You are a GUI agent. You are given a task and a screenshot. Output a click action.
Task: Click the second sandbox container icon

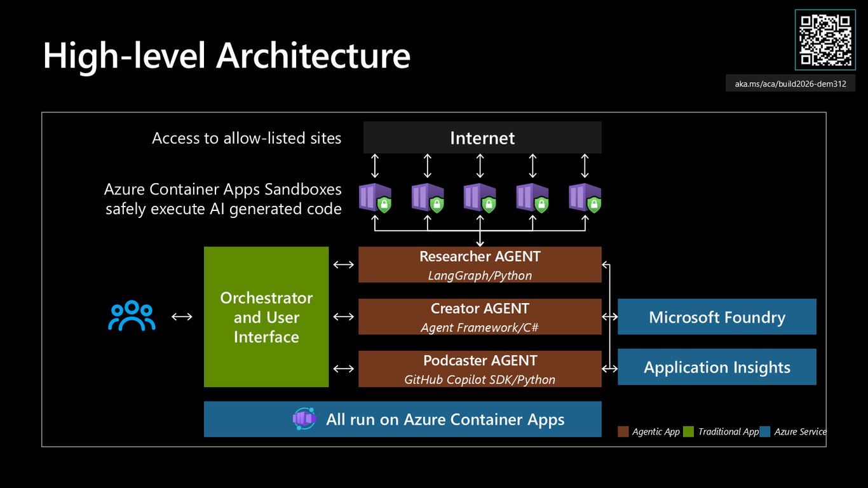[428, 198]
